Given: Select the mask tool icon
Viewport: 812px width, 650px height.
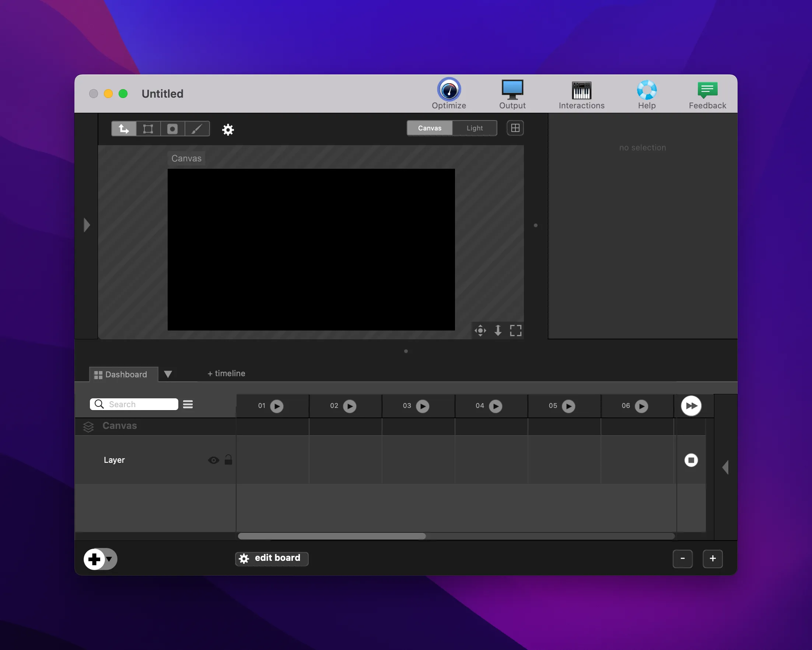Looking at the screenshot, I should pyautogui.click(x=172, y=129).
